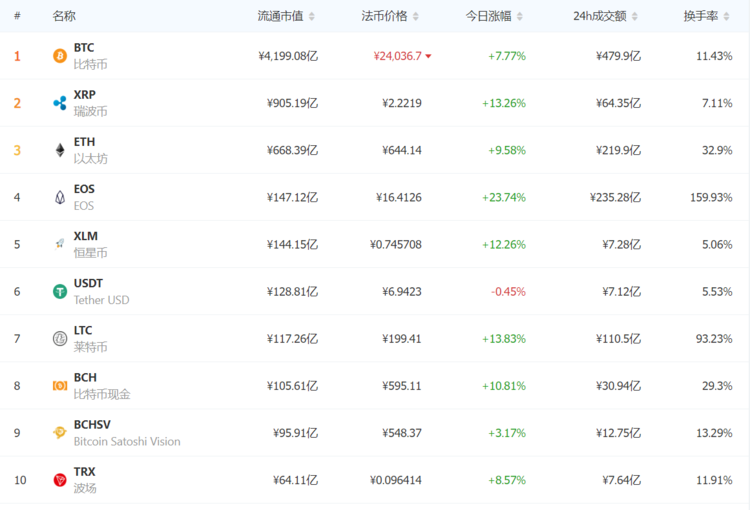Click USDT price ¥6.9423
This screenshot has height=510, width=750.
(402, 291)
